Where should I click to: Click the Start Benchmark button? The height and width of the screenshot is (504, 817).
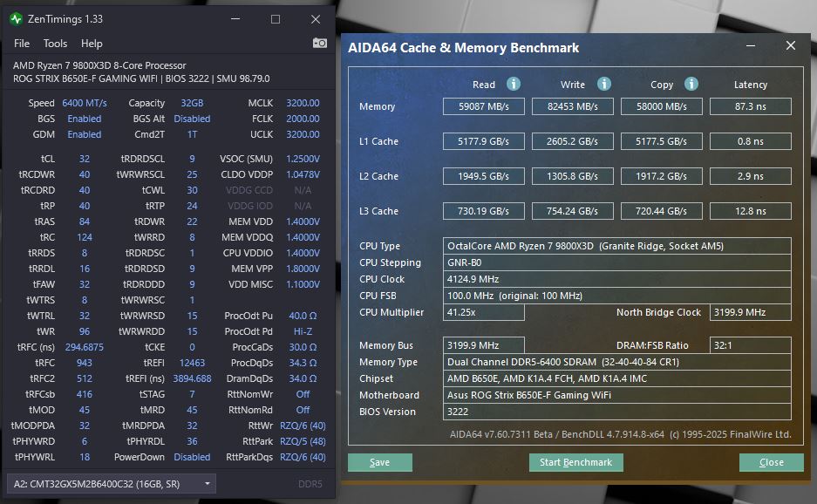click(575, 462)
